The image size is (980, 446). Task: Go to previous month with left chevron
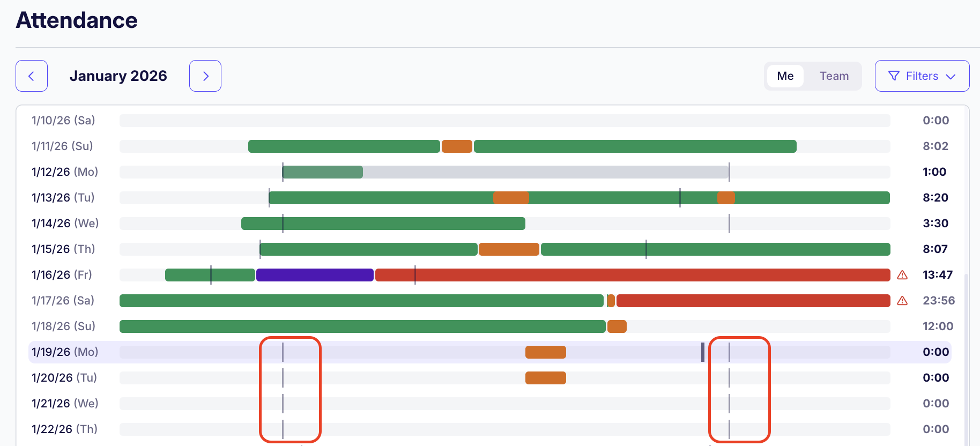pyautogui.click(x=32, y=76)
